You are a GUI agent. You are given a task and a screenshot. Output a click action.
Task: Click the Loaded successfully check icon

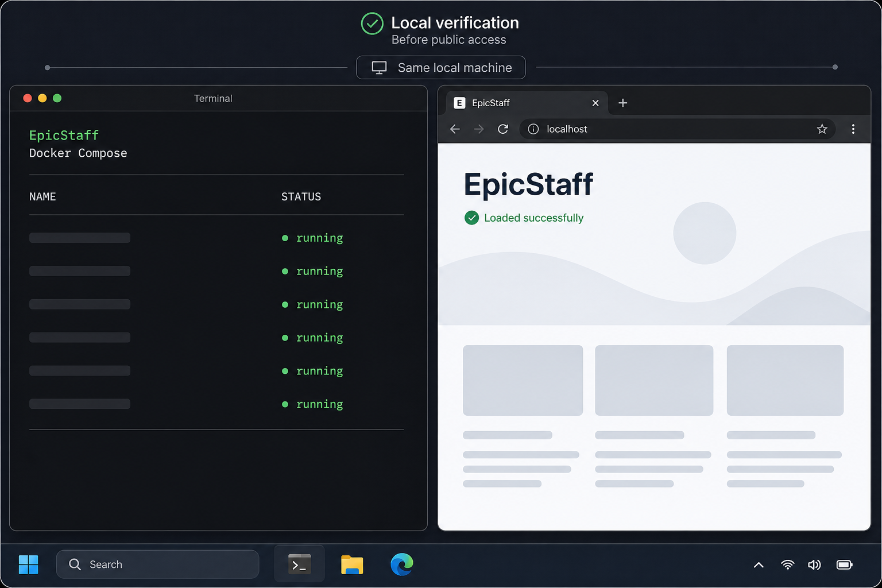(471, 218)
